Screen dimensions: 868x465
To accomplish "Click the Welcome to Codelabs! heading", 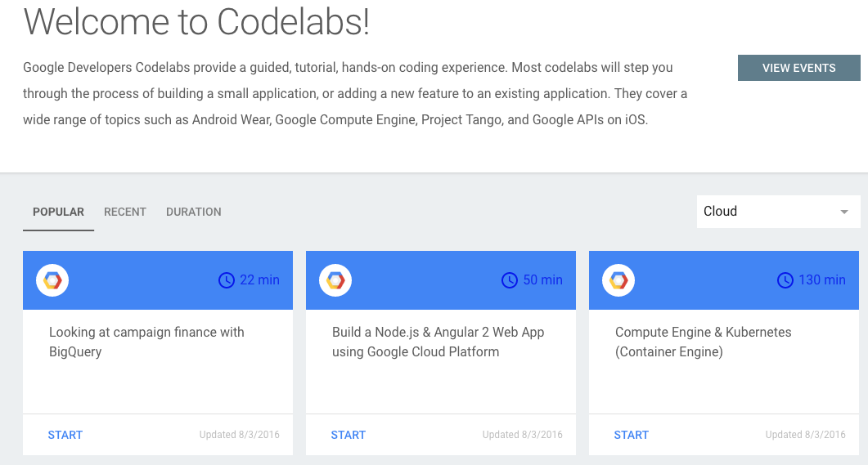I will (x=196, y=22).
